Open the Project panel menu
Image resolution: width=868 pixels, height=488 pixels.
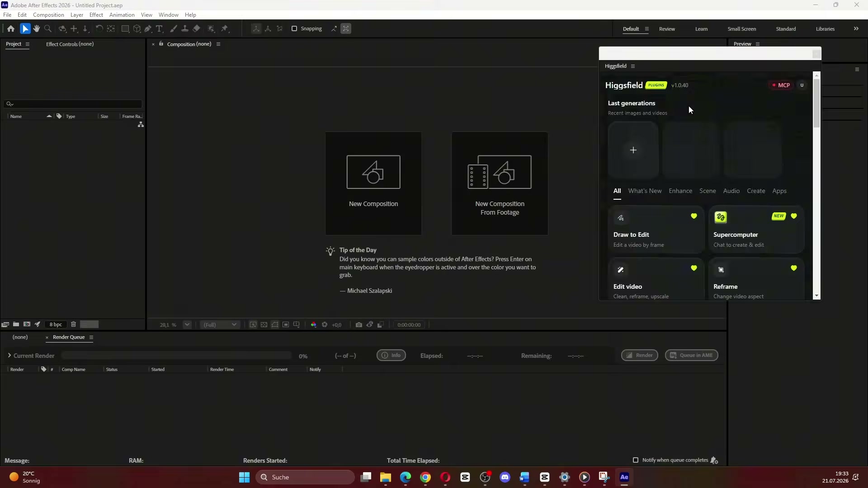(x=28, y=44)
